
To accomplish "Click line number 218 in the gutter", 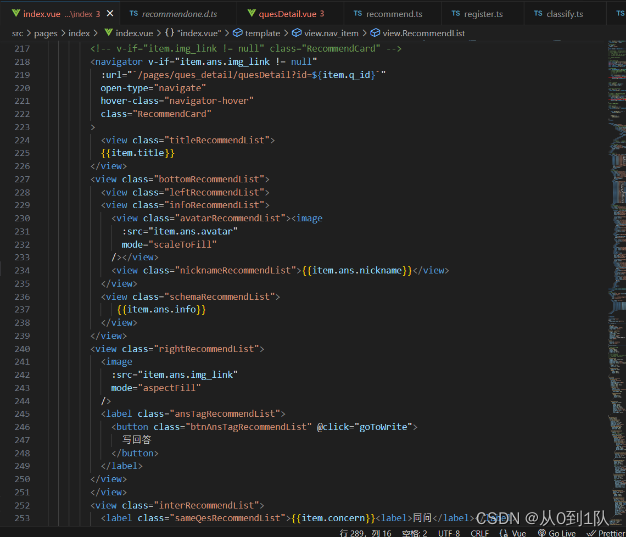I will click(x=22, y=62).
